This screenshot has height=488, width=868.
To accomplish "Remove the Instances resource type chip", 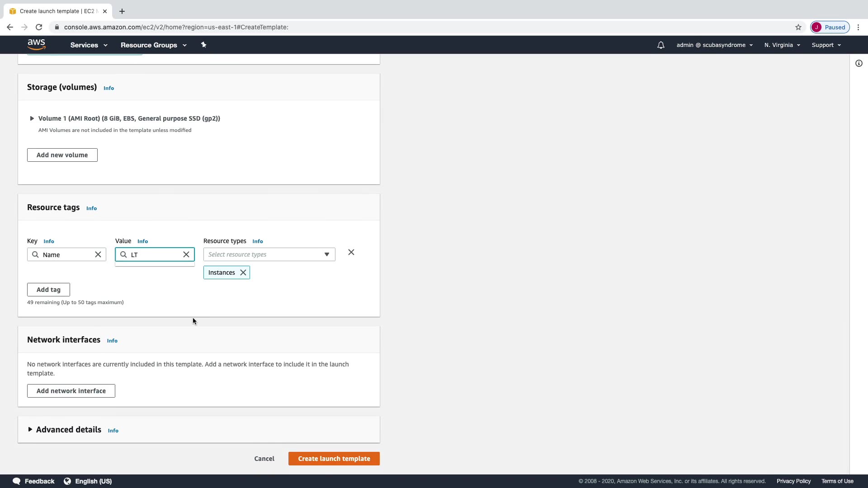I will (x=243, y=272).
